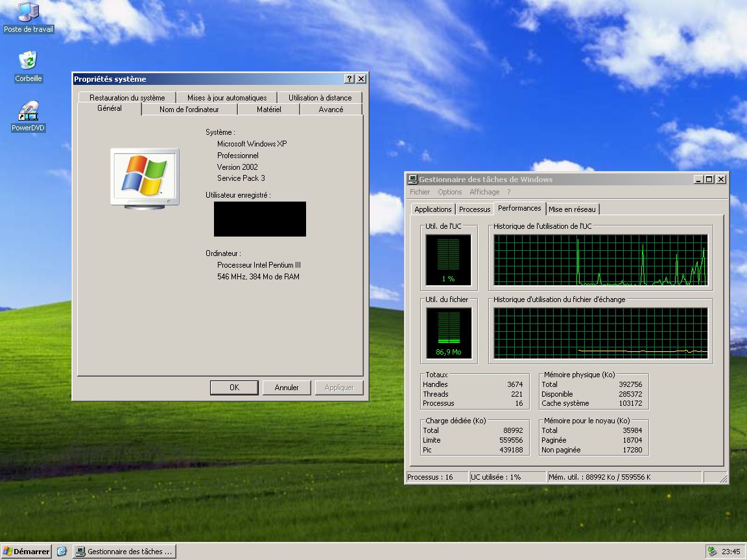The image size is (747, 560).
Task: Click the 546 MHz, 384 Mo de RAM text
Action: 258,277
